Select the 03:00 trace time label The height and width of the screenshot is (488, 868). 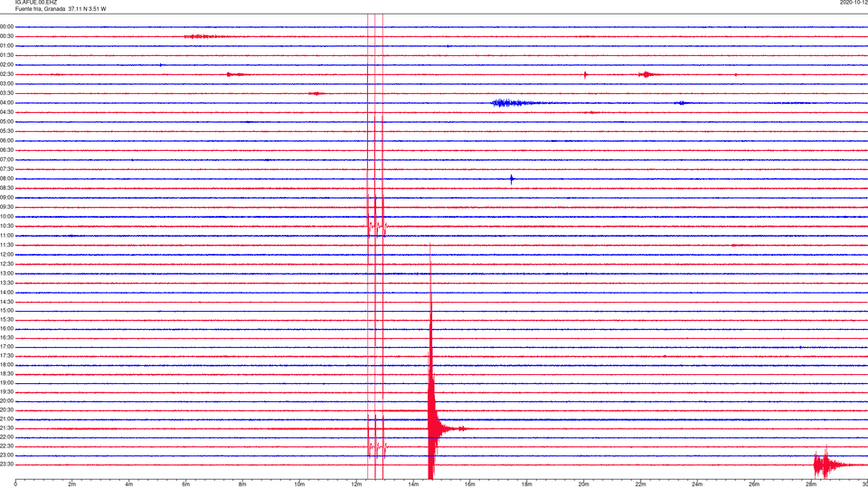(6, 83)
